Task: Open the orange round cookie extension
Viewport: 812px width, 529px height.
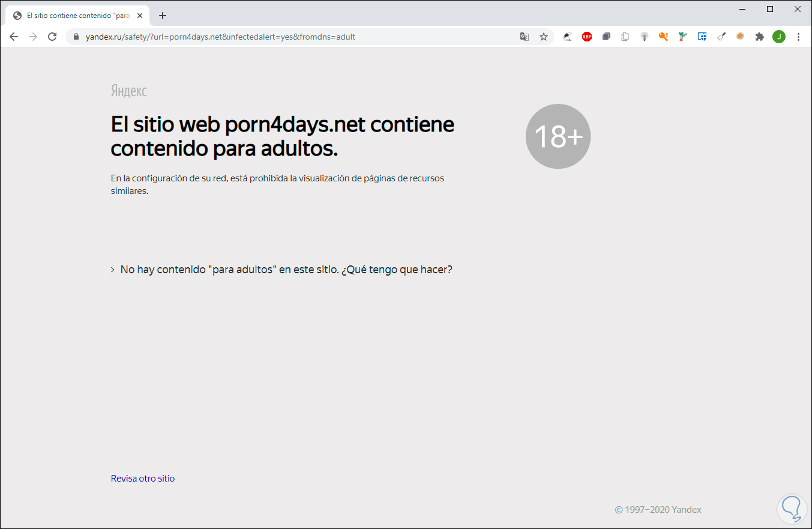Action: click(x=741, y=37)
